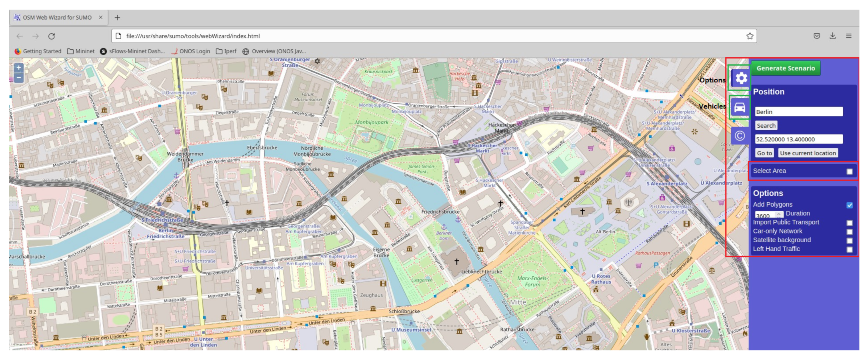Image resolution: width=868 pixels, height=358 pixels.
Task: Click the Berlin position search field
Action: (798, 112)
